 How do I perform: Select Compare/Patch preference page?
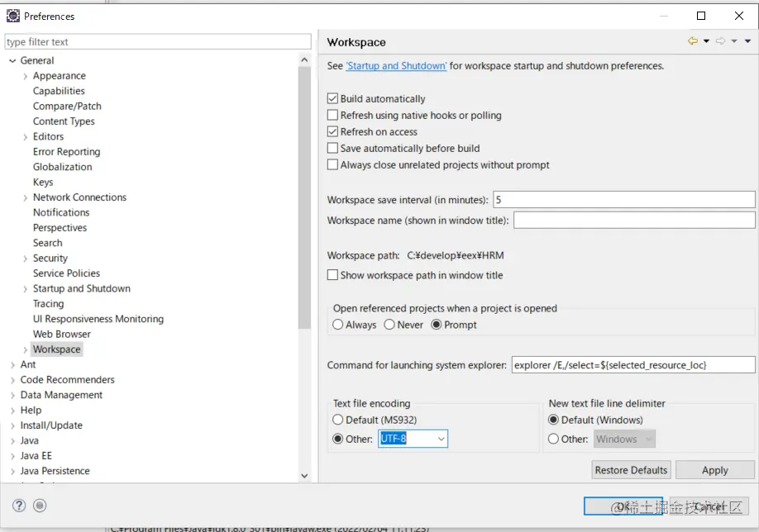(x=67, y=106)
